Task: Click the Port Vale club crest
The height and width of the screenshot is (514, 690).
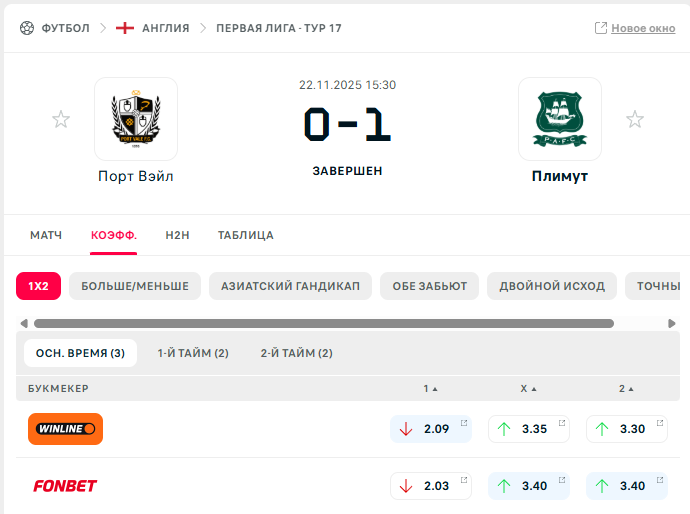Action: (x=136, y=119)
